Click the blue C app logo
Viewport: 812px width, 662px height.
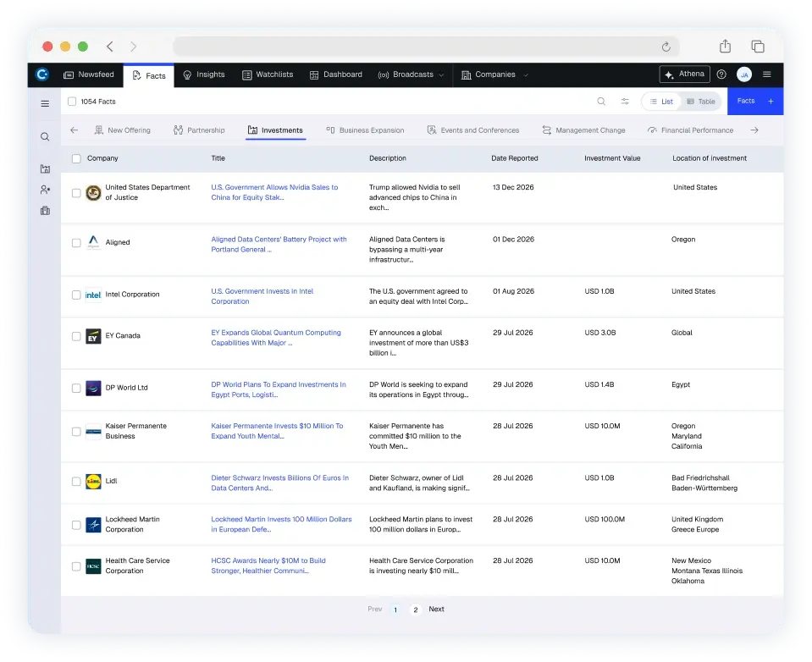[42, 74]
